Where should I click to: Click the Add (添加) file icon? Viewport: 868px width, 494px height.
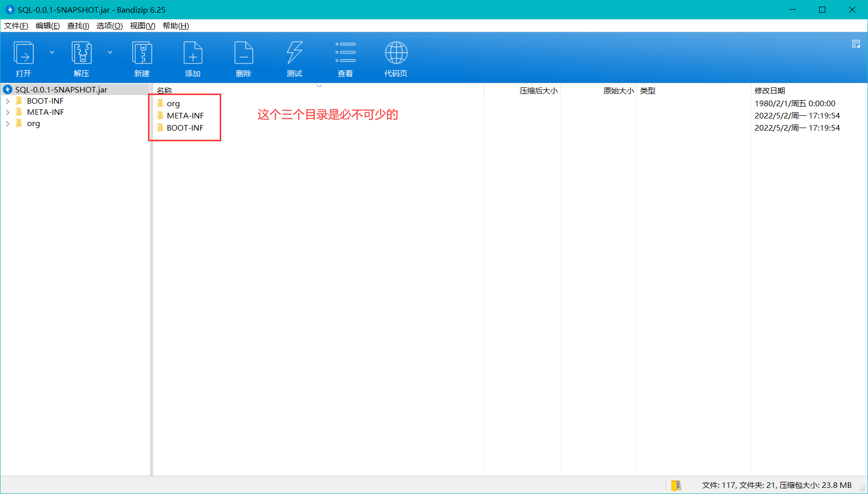tap(193, 53)
